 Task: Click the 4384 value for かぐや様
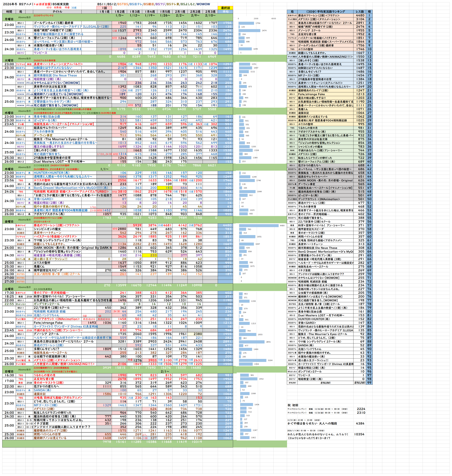click(360, 424)
